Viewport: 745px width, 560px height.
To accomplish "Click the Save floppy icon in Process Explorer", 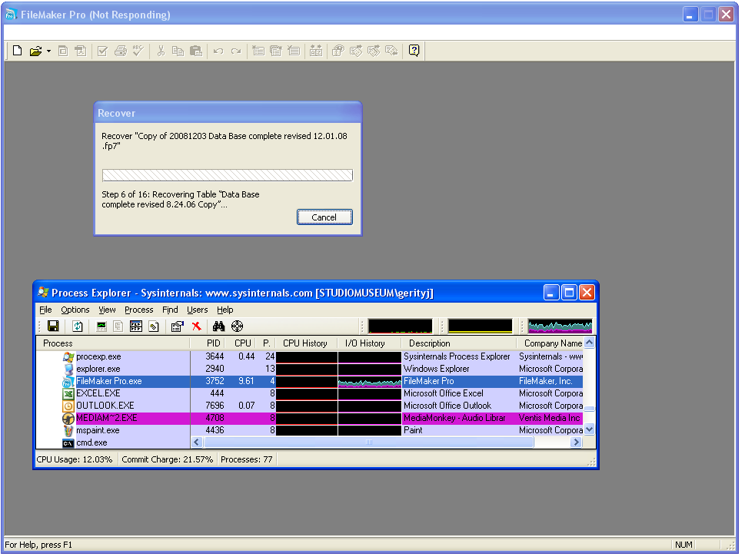I will coord(53,326).
